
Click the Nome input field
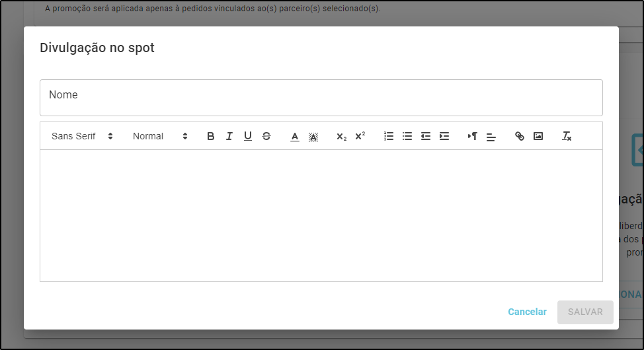click(x=321, y=98)
